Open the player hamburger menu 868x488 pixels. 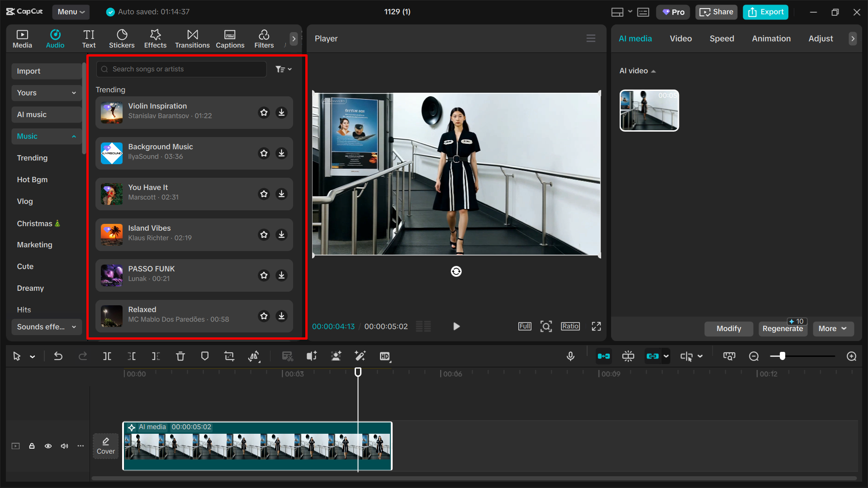tap(591, 38)
